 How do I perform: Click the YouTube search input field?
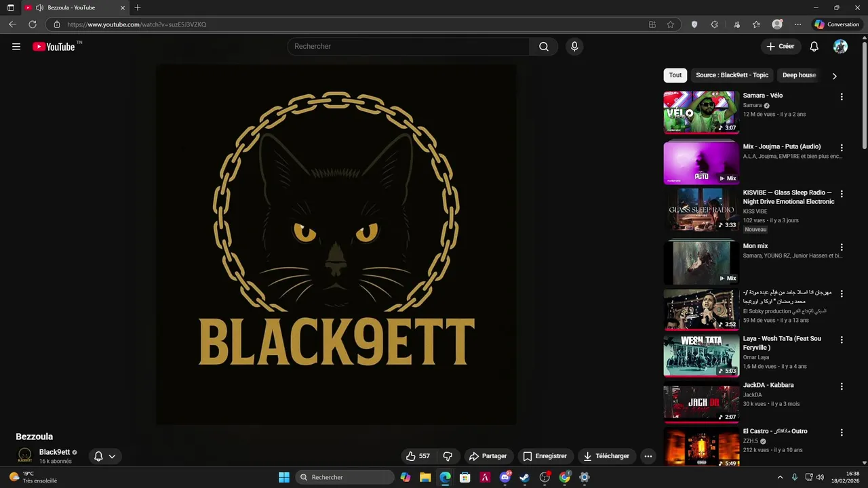408,46
